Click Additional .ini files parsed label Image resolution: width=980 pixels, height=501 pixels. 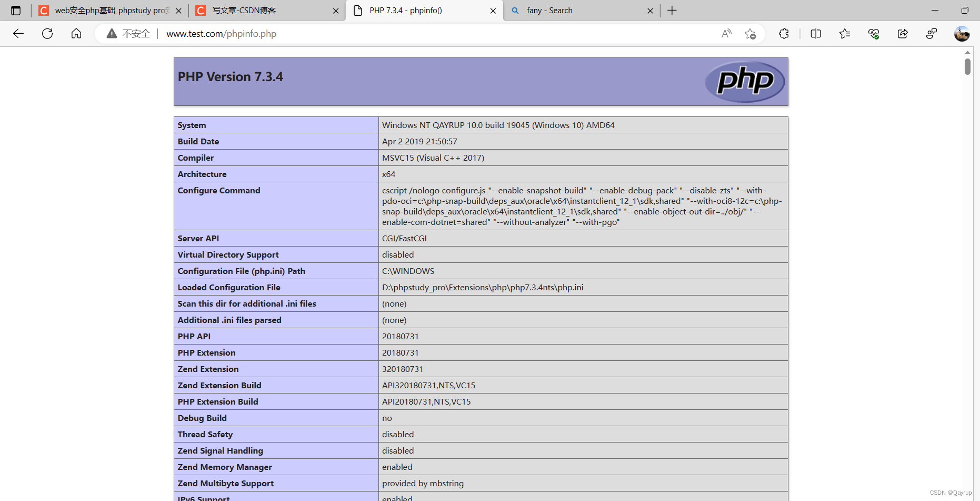[x=229, y=320]
